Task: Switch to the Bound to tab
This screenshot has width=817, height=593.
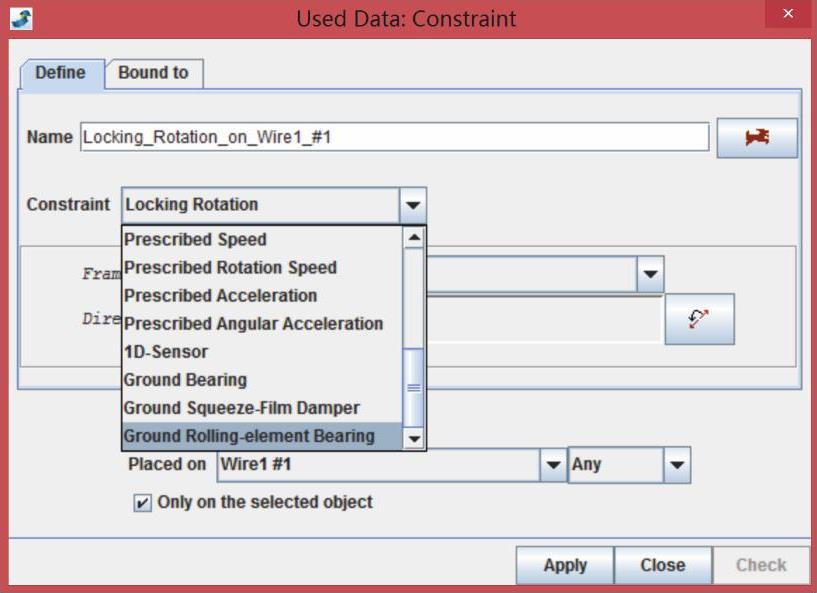Action: pyautogui.click(x=153, y=73)
